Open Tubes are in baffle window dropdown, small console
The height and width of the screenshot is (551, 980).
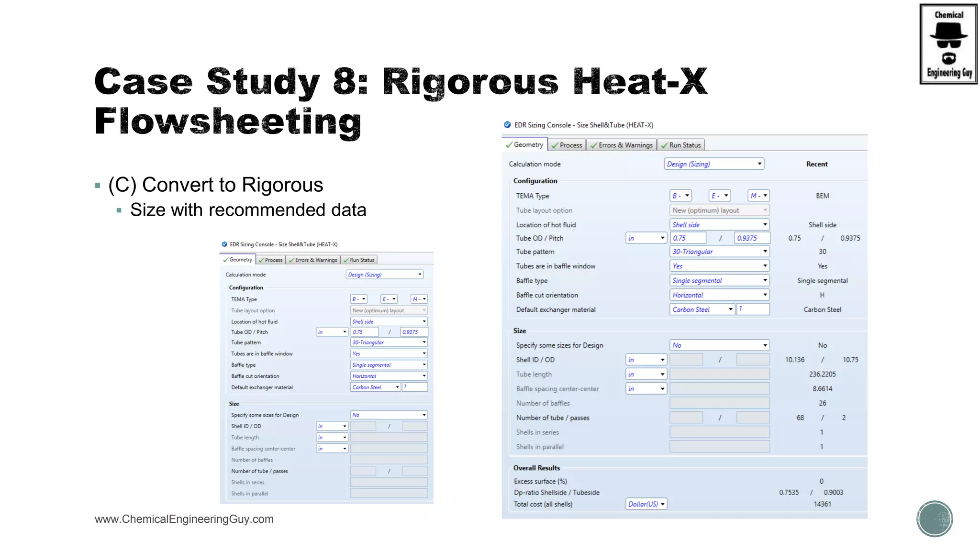click(389, 353)
